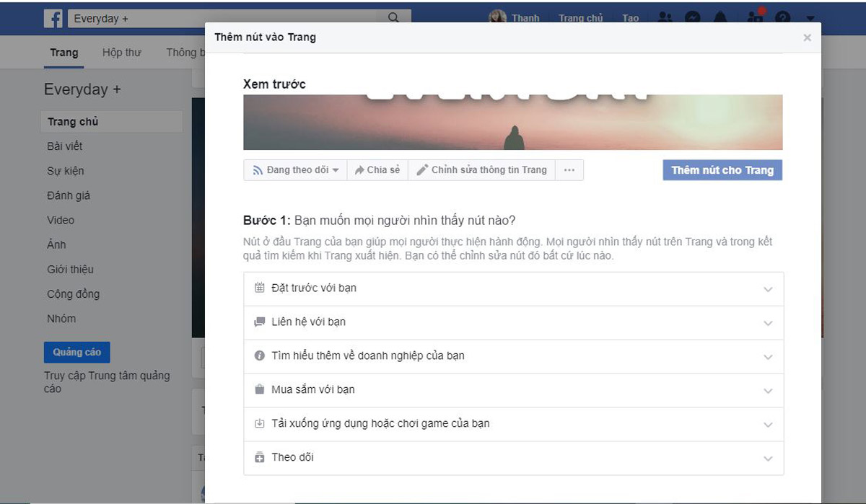Screen dimensions: 866x504
Task: Open the Messenger icon
Action: (693, 18)
